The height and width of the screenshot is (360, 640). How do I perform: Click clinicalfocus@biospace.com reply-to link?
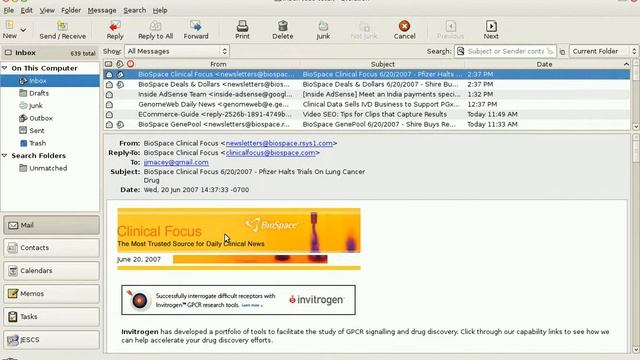click(270, 153)
